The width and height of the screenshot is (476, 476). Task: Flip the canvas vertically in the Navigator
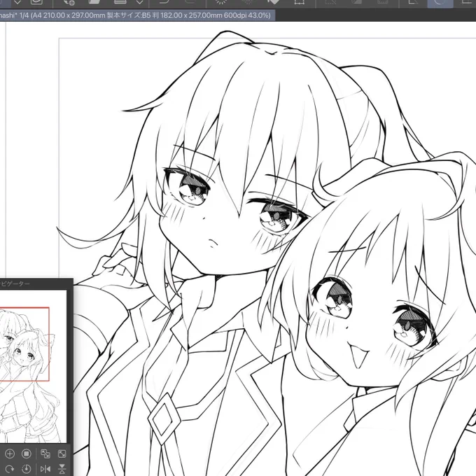[x=62, y=469]
